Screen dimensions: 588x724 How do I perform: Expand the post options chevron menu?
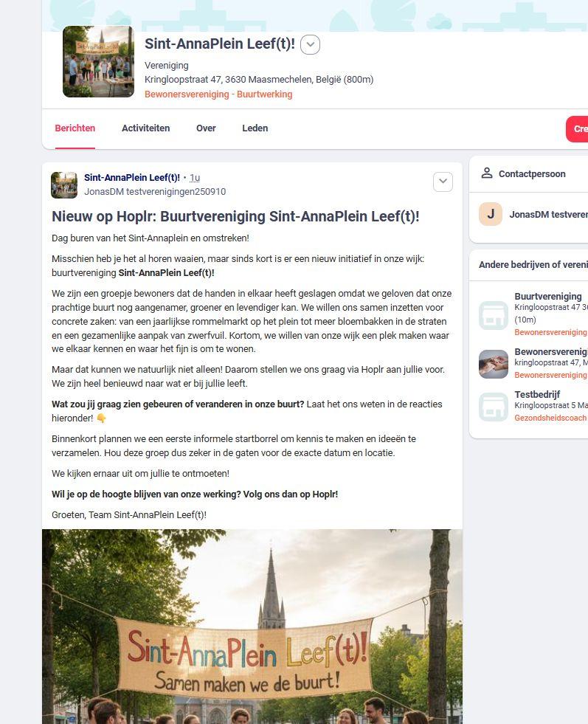coord(443,182)
